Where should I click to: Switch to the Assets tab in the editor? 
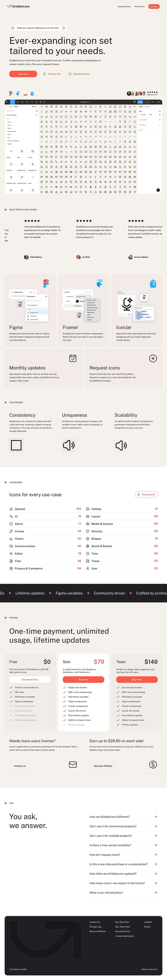click(16, 106)
